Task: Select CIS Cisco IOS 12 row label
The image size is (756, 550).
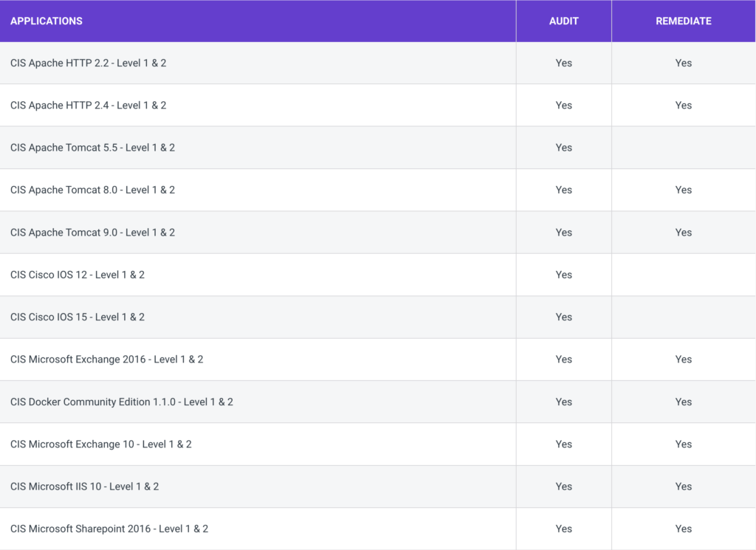Action: coord(77,275)
